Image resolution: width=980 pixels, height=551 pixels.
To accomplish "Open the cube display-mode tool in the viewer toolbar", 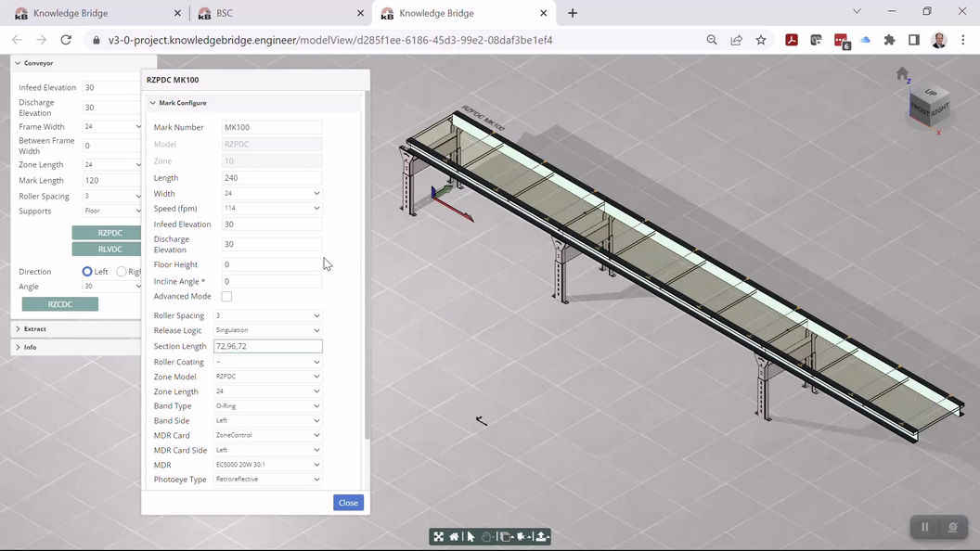I will [507, 537].
